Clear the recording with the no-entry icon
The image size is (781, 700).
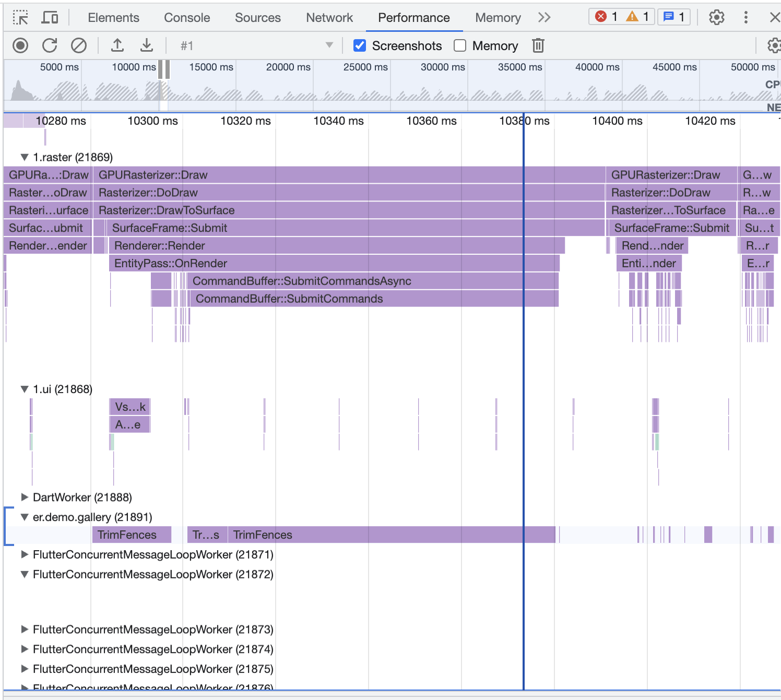click(x=78, y=45)
